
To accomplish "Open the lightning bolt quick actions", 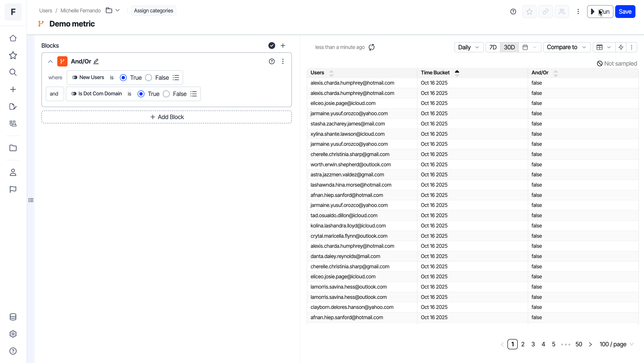I will (x=621, y=47).
